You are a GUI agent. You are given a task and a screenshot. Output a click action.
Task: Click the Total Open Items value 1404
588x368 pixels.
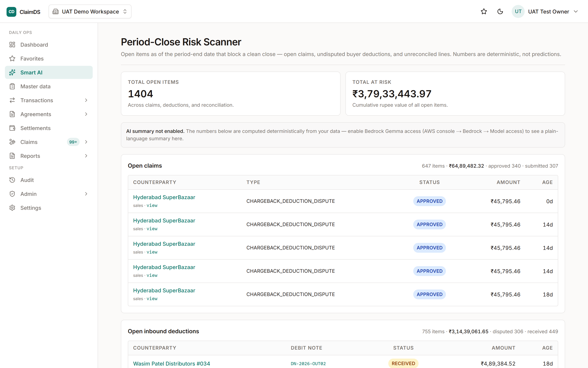click(x=140, y=94)
